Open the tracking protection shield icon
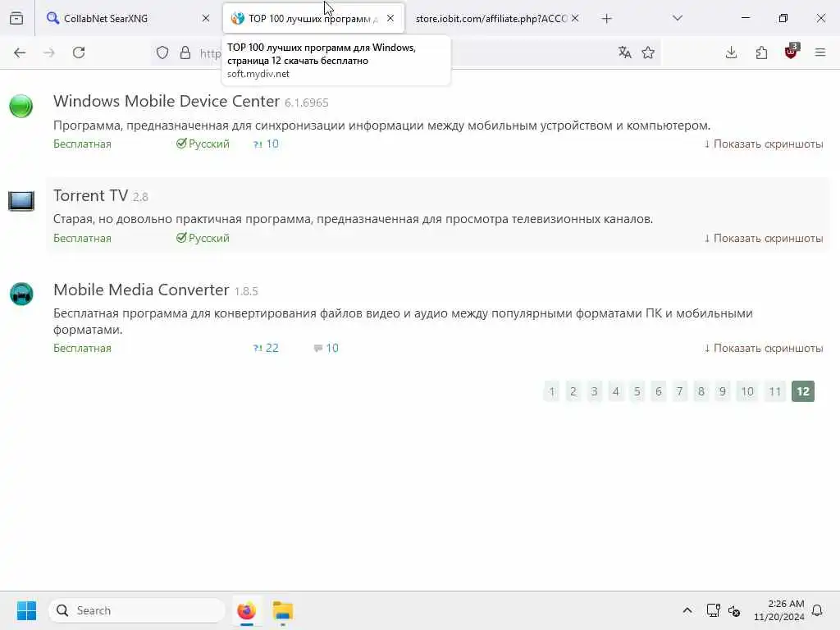The width and height of the screenshot is (840, 630). pos(162,52)
